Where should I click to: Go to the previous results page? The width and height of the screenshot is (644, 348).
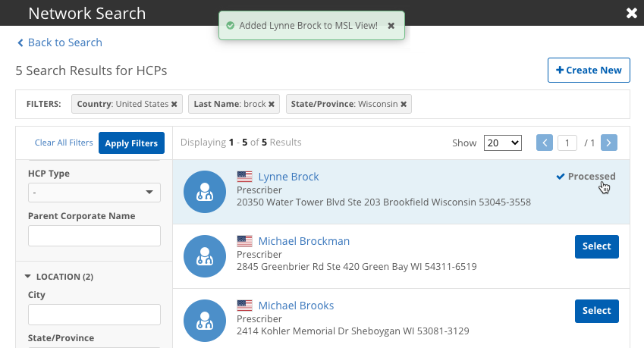(x=545, y=143)
